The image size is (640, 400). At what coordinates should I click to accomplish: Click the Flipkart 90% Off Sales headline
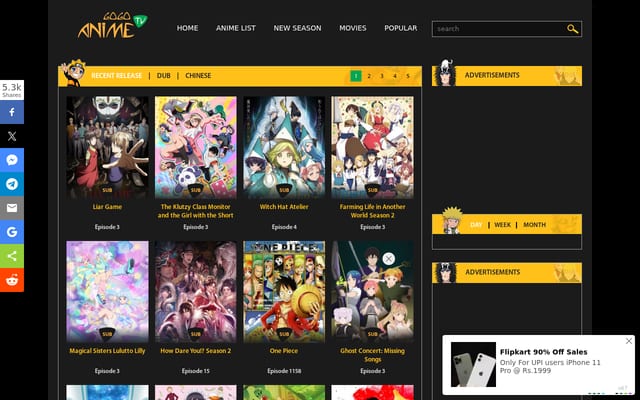(x=544, y=352)
